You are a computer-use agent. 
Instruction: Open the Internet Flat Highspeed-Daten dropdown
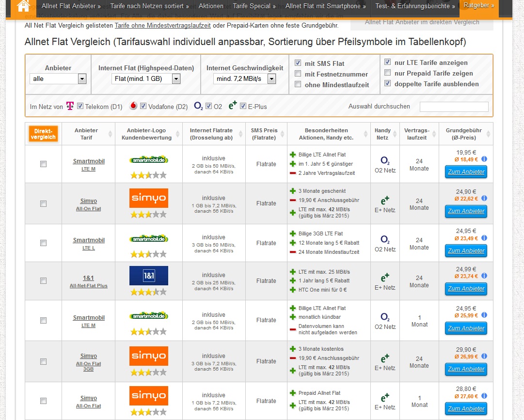click(x=146, y=79)
